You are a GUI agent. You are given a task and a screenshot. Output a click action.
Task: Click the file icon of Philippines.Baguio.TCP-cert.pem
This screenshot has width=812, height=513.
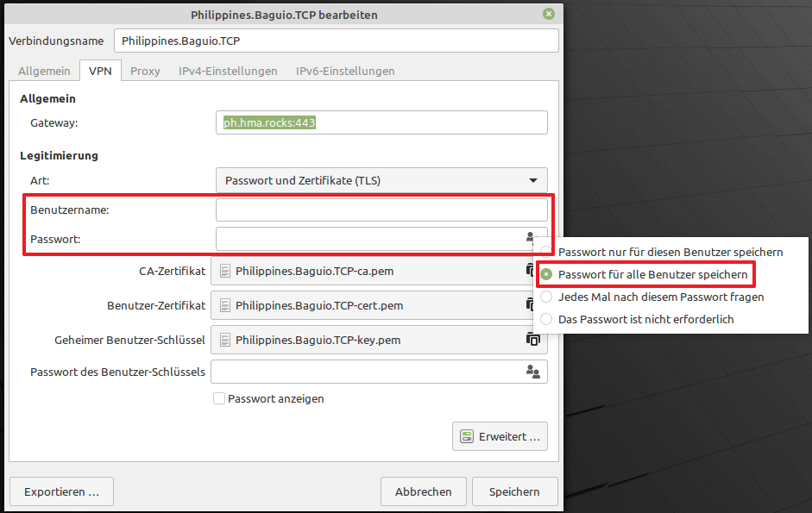pyautogui.click(x=224, y=305)
